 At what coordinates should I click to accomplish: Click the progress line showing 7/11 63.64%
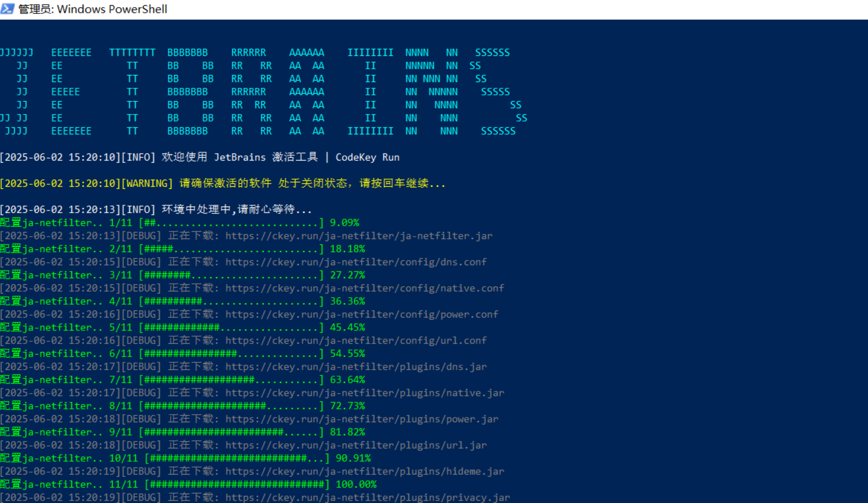coord(182,380)
